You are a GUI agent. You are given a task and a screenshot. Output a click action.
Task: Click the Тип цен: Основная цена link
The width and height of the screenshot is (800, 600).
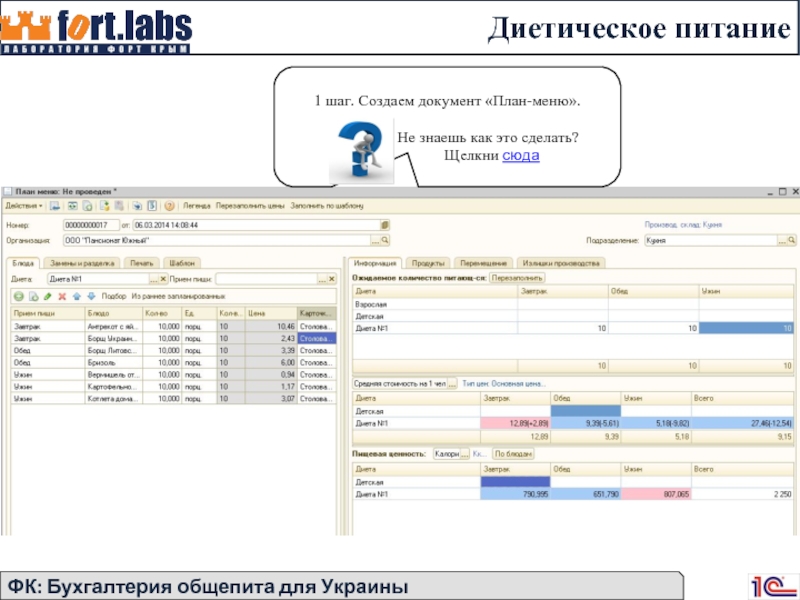pos(504,384)
